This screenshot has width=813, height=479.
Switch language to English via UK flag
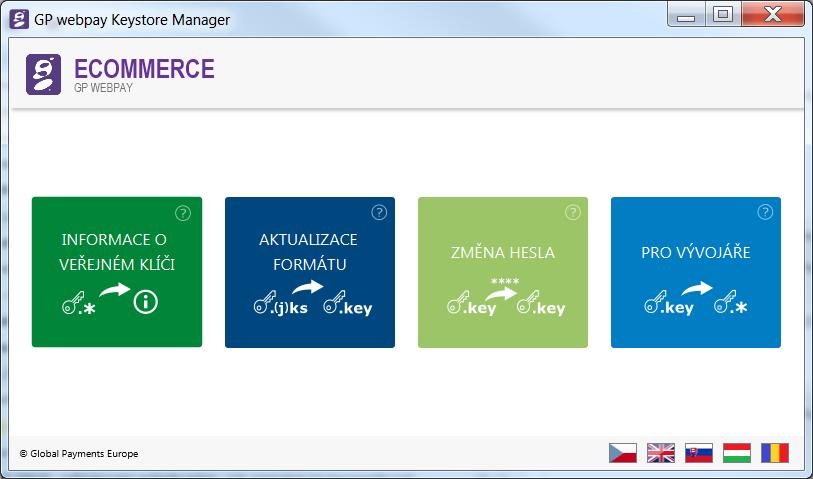(661, 453)
